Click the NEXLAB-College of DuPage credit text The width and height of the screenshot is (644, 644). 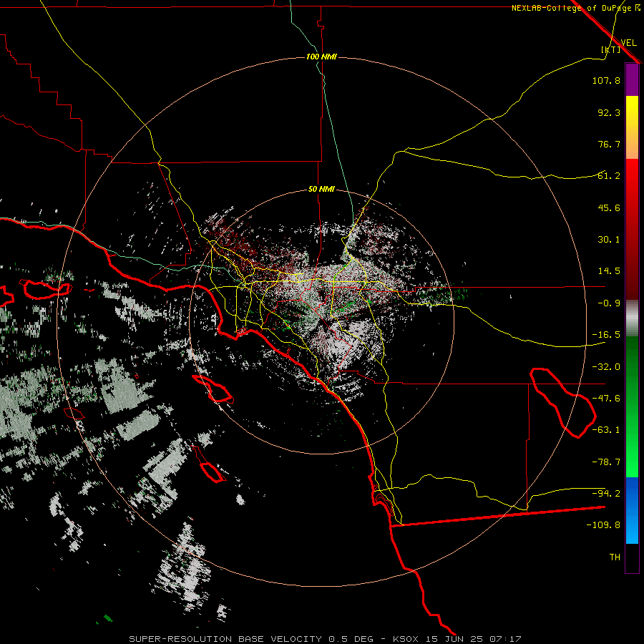576,8
